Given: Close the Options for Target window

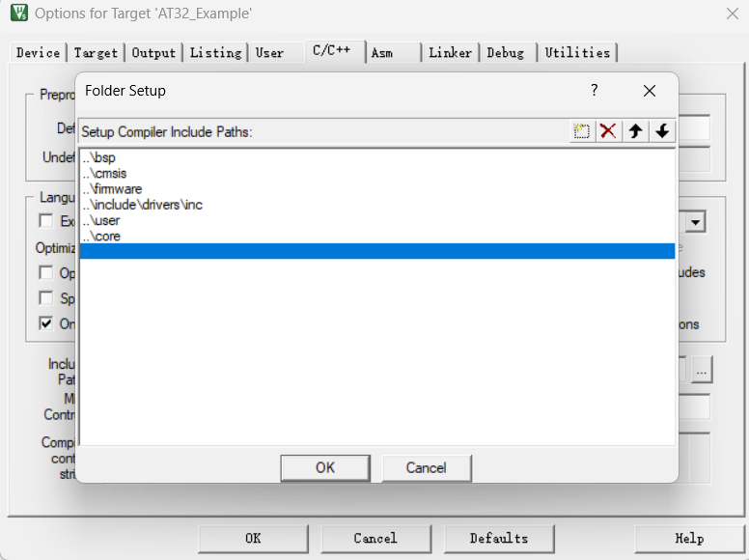Looking at the screenshot, I should 732,14.
